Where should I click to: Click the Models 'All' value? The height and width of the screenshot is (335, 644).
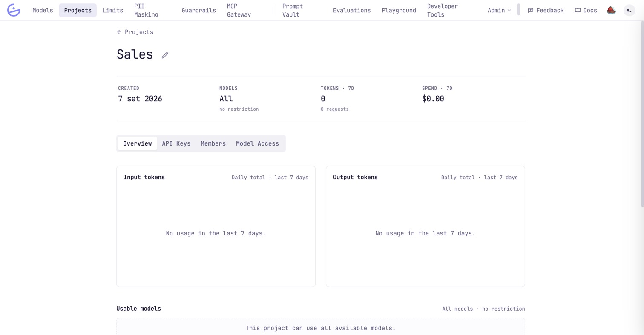pyautogui.click(x=226, y=99)
